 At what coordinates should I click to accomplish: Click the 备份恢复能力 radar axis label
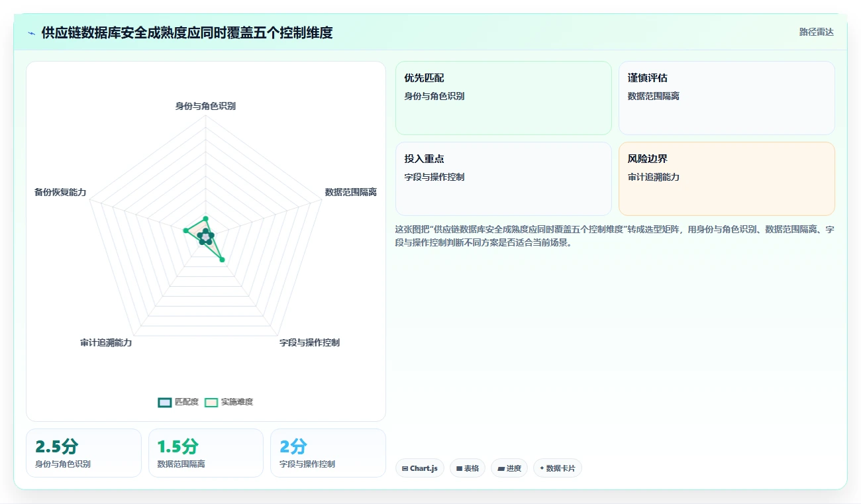60,192
